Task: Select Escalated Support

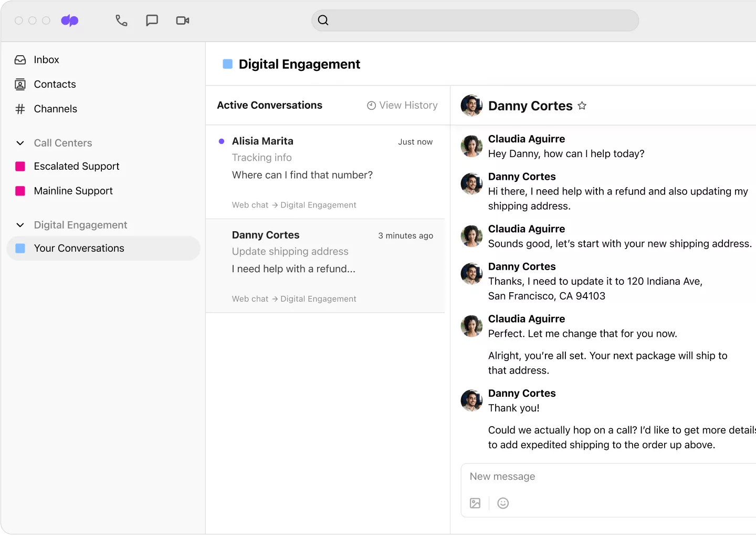Action: coord(77,166)
